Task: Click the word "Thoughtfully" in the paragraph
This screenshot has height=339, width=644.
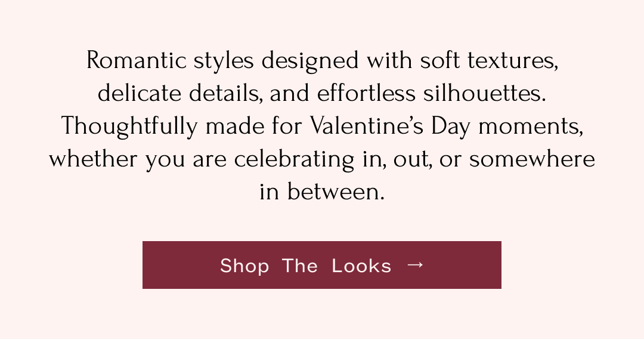Action: 129,127
